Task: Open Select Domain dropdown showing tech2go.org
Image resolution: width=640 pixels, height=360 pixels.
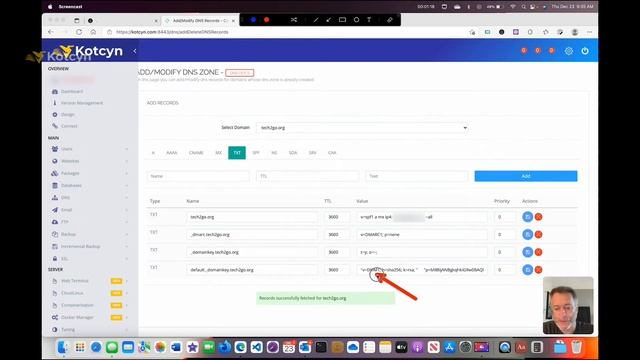Action: [362, 128]
